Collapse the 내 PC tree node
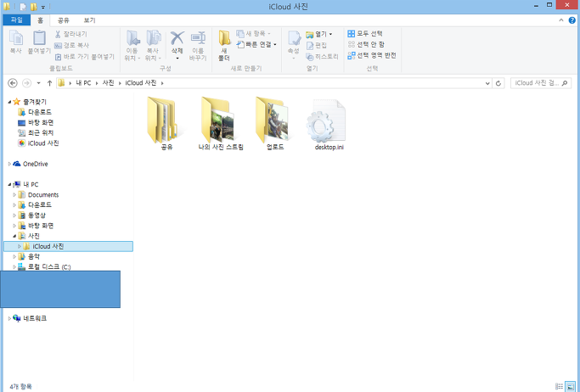 [x=9, y=184]
